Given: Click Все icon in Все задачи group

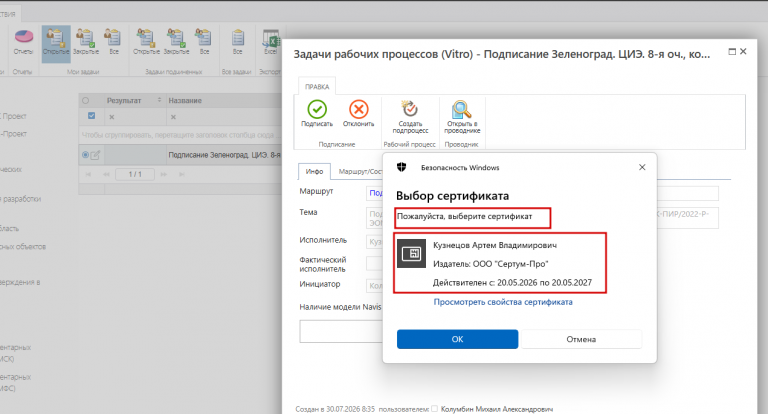Looking at the screenshot, I should [238, 42].
